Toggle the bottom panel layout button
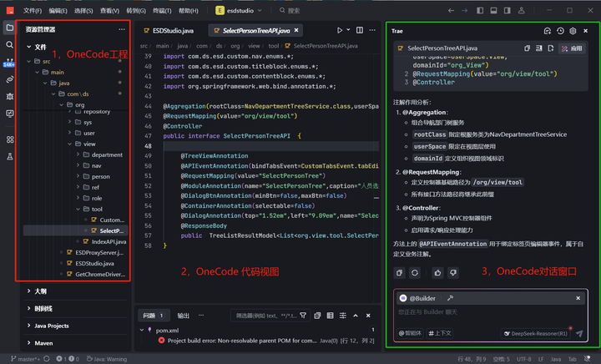This screenshot has height=364, width=601. (x=493, y=11)
